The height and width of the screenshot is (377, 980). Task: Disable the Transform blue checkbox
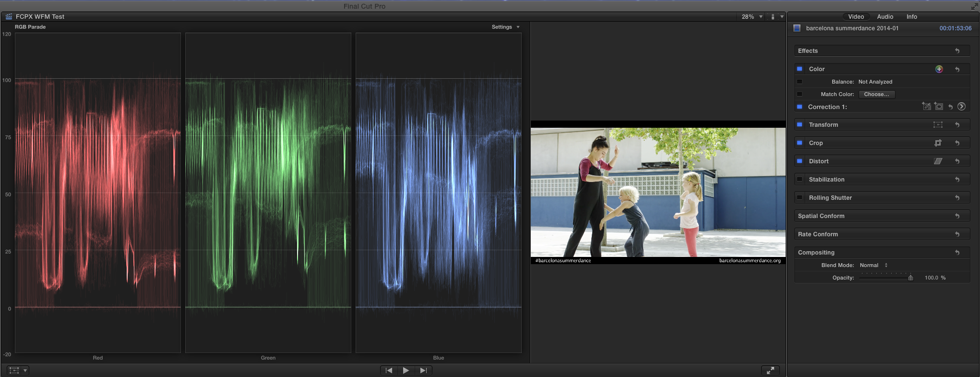800,125
